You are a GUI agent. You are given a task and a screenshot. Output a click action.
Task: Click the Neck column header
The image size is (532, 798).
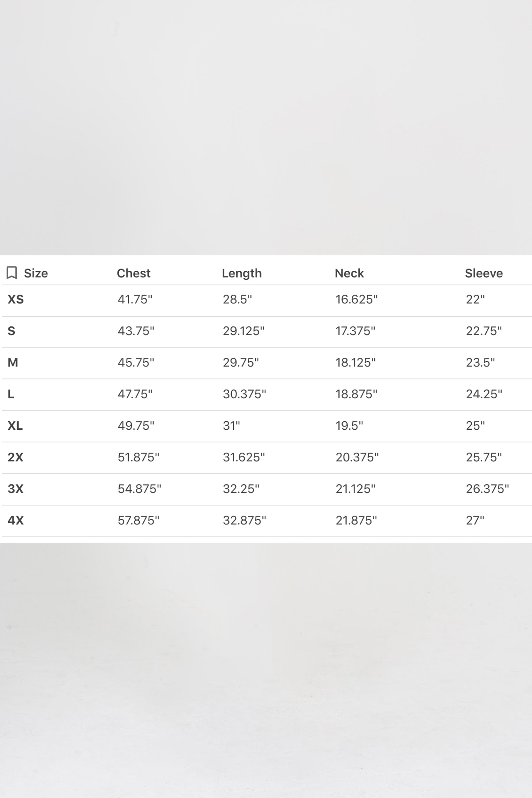(349, 273)
